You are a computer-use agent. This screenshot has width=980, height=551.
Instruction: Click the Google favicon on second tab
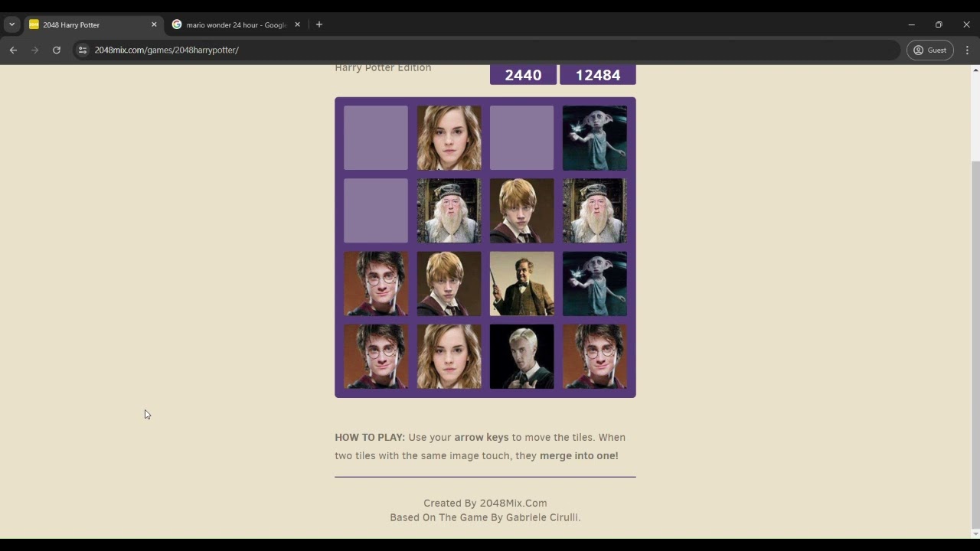click(x=177, y=24)
